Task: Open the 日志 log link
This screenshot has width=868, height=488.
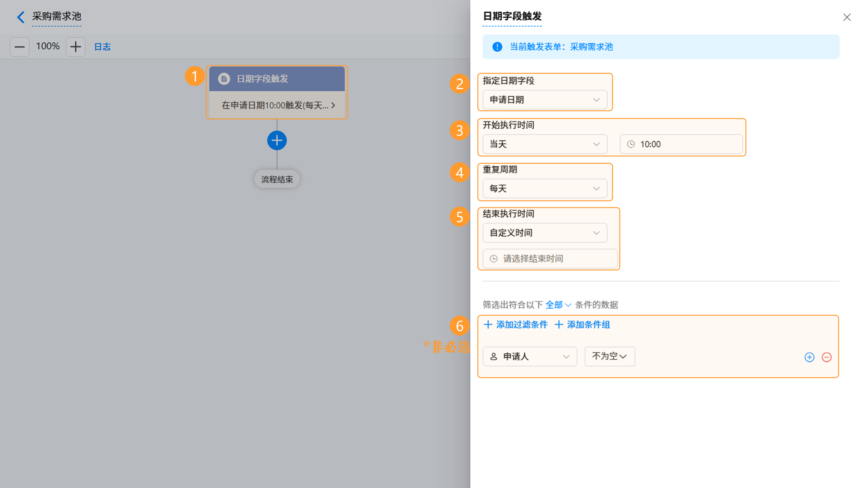Action: click(x=102, y=47)
